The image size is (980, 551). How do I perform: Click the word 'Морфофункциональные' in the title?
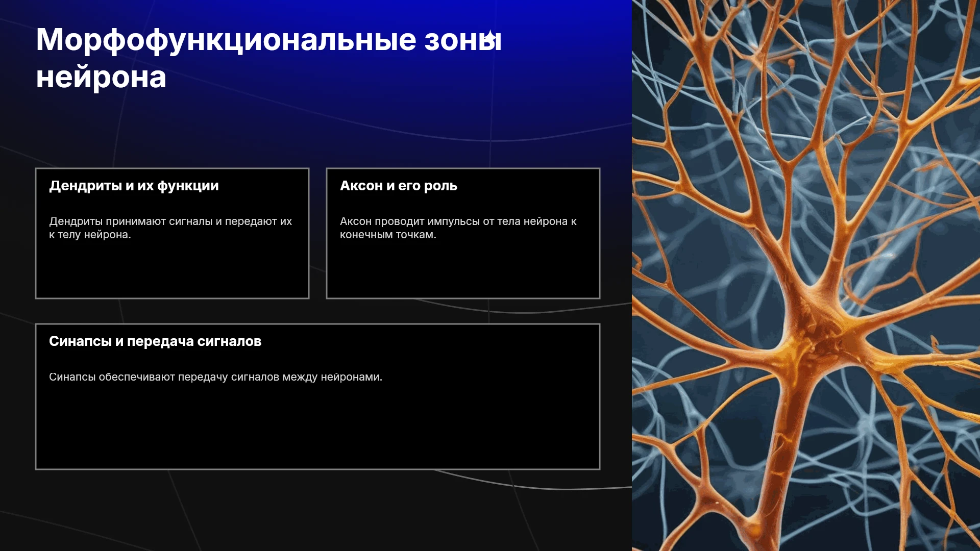click(x=226, y=40)
